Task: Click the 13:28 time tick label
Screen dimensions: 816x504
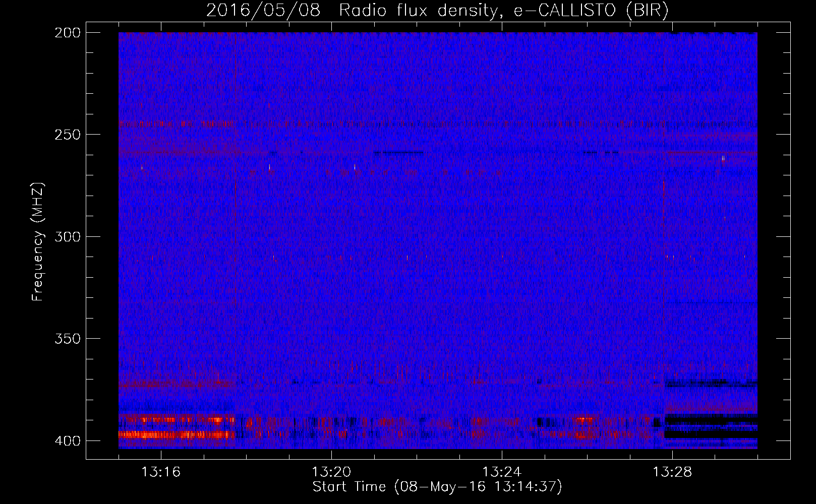Action: coord(672,472)
